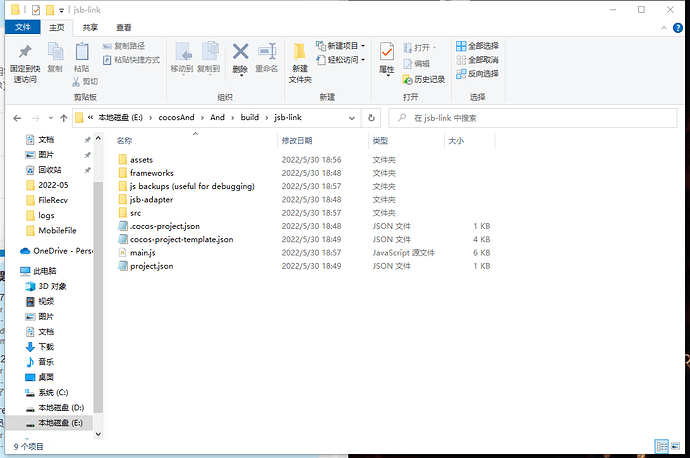Image resolution: width=690 pixels, height=458 pixels.
Task: Click the Back navigation arrow
Action: (17, 118)
